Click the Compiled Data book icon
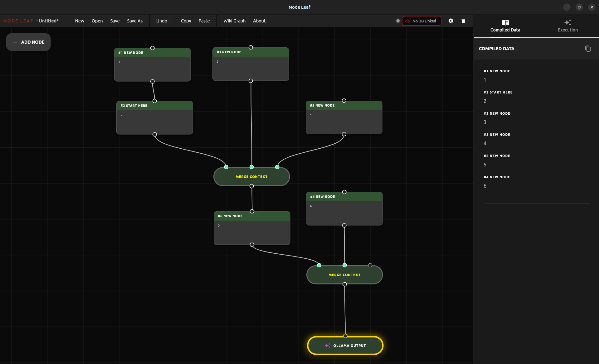 tap(505, 22)
